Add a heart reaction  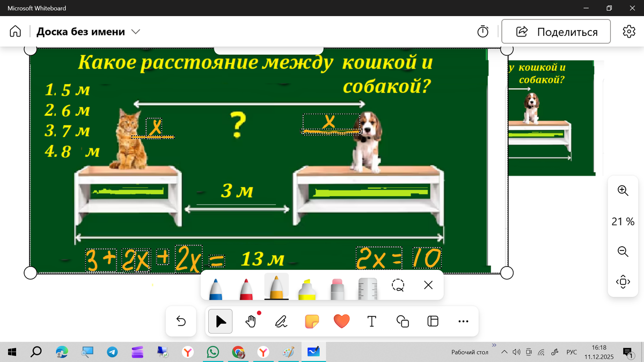[x=341, y=321]
